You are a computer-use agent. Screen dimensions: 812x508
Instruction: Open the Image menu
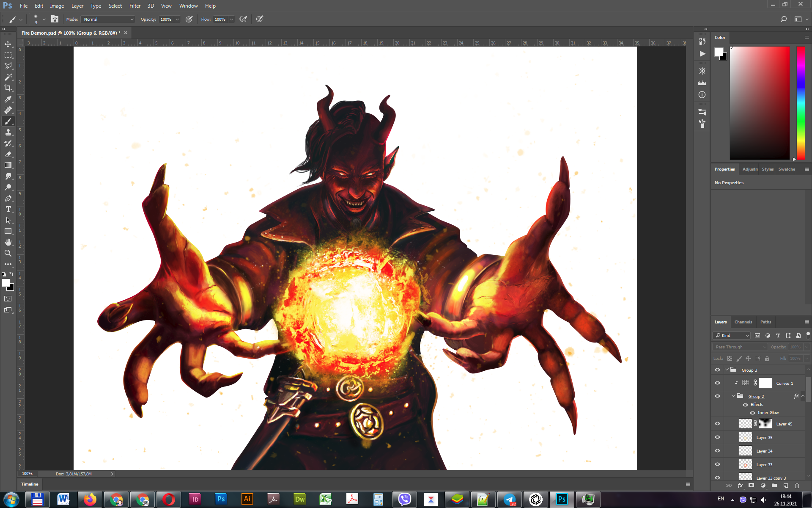click(57, 6)
